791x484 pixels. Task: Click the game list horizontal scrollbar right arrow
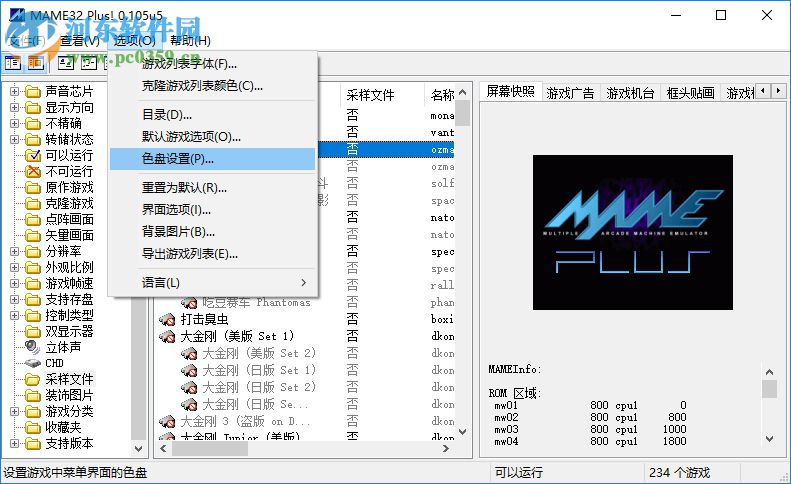tap(446, 448)
